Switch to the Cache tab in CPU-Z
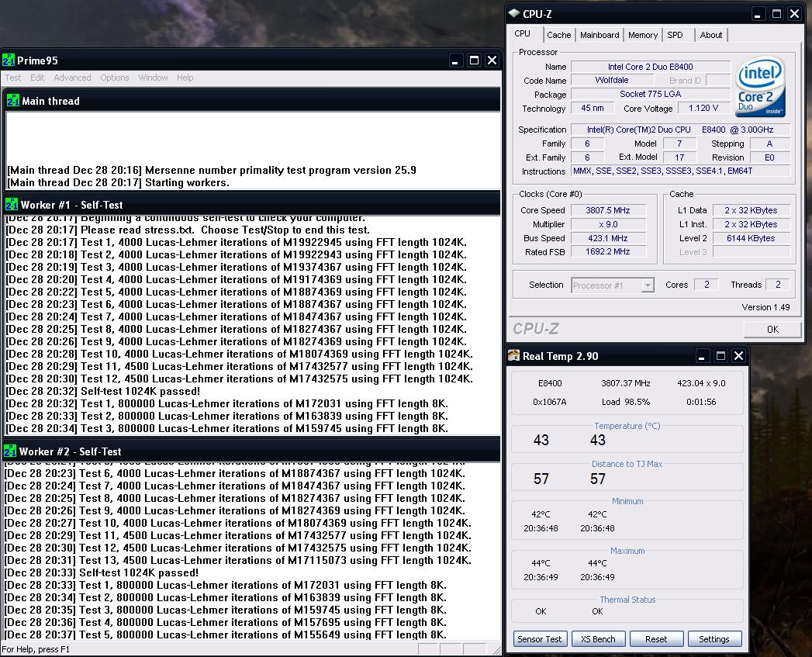 (x=558, y=35)
